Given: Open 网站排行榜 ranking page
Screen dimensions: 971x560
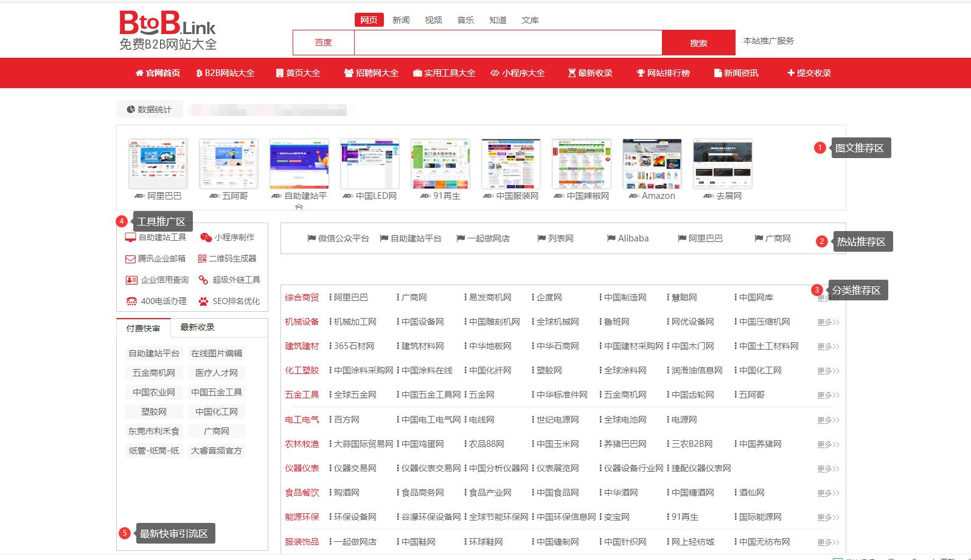Looking at the screenshot, I should 663,73.
